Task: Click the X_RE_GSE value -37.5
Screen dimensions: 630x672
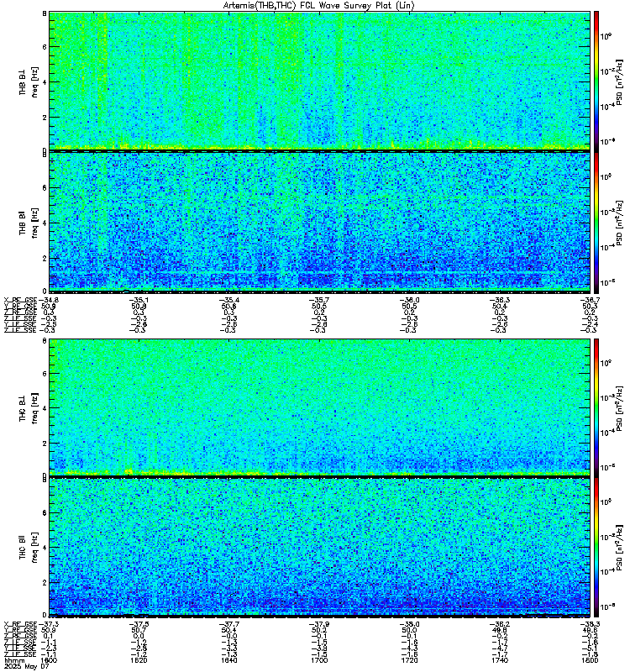Action: [x=139, y=624]
